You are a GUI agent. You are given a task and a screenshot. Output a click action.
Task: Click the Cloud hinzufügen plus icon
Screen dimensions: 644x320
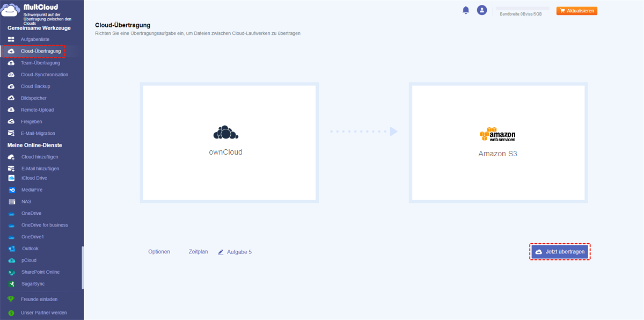(x=11, y=157)
